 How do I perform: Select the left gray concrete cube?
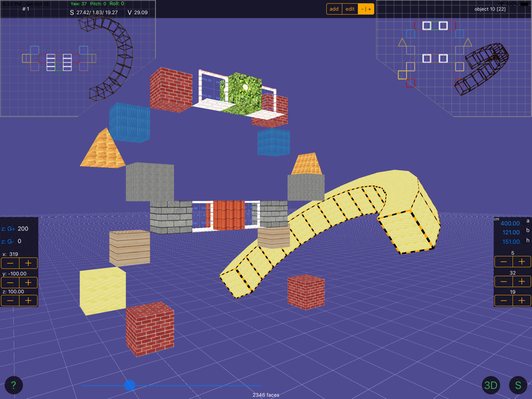149,182
